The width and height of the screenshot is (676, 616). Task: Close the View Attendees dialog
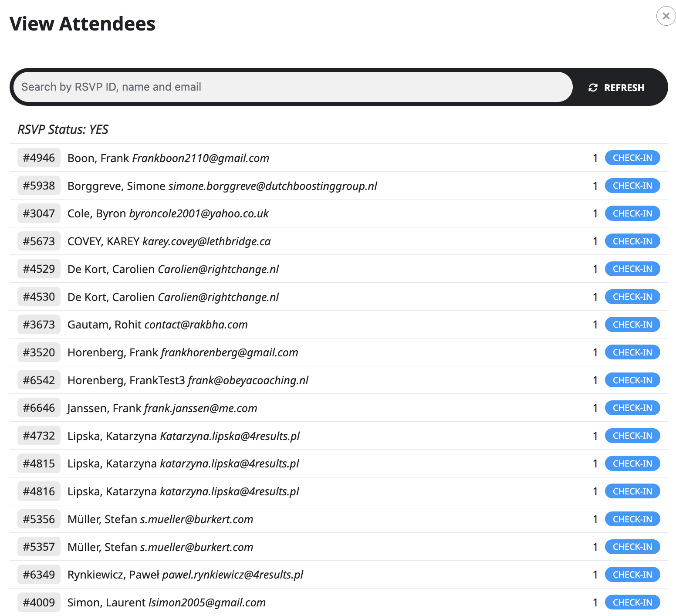[666, 16]
